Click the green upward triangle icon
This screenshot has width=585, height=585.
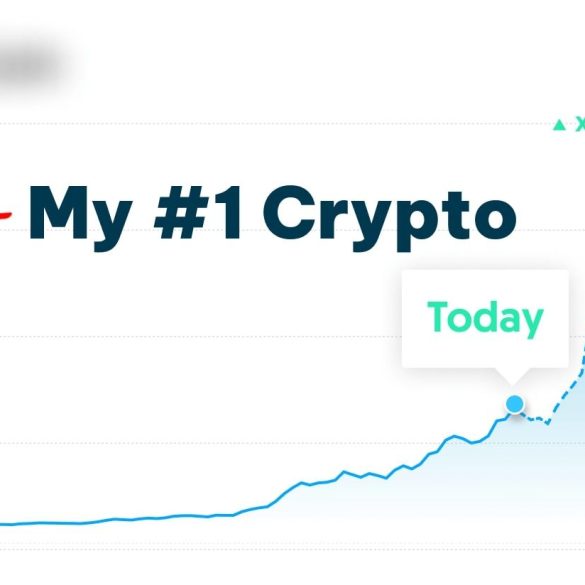tap(559, 125)
